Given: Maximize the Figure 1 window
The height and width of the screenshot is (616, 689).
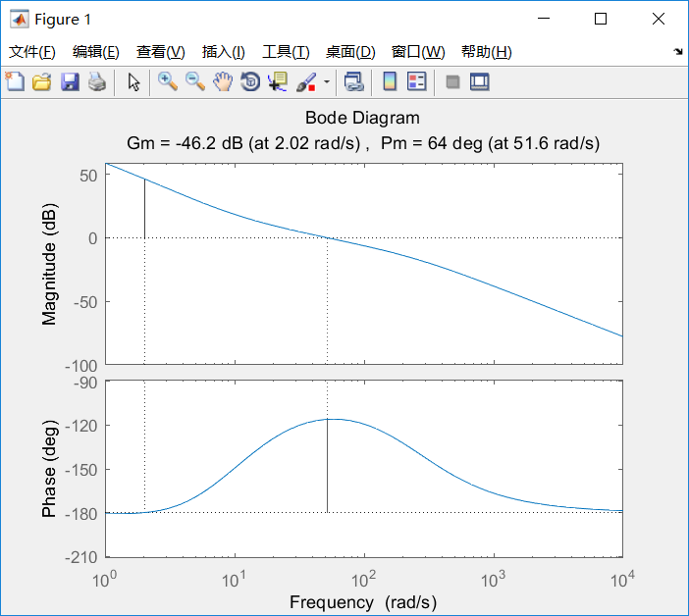Looking at the screenshot, I should tap(601, 19).
